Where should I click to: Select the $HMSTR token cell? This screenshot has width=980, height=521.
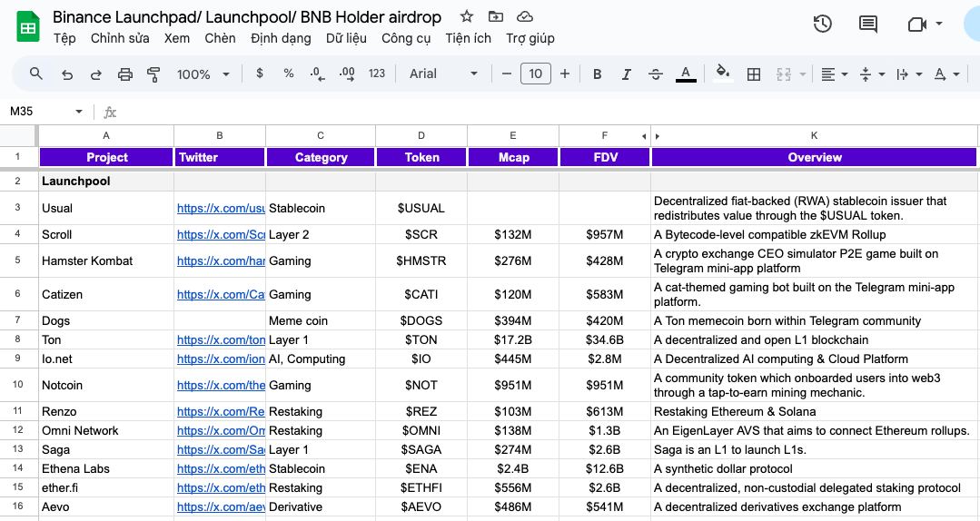click(421, 261)
